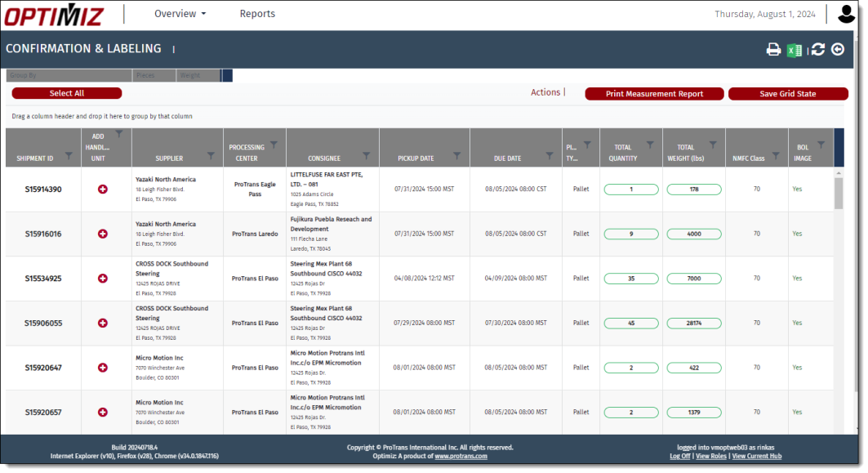Add handling unit for shipment S15534925
Image resolution: width=868 pixels, height=473 pixels.
click(x=103, y=279)
